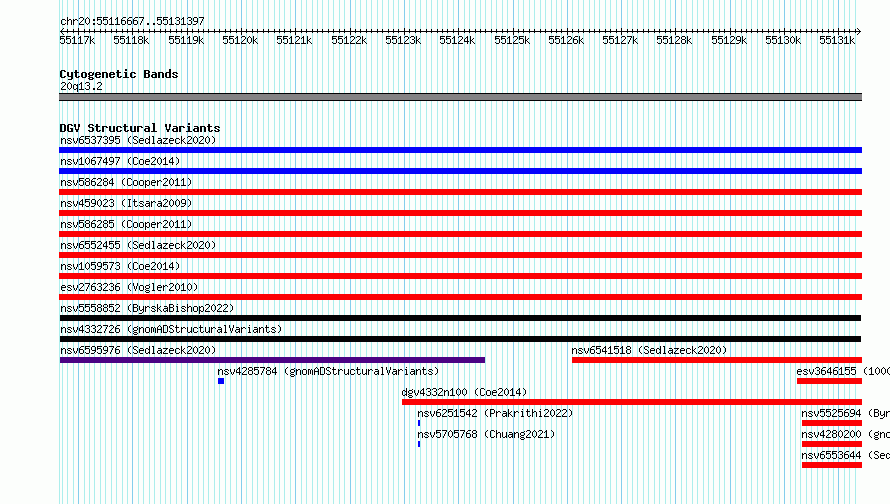This screenshot has width=890, height=504.
Task: Select the black bar under nsv4332726
Action: [460, 339]
